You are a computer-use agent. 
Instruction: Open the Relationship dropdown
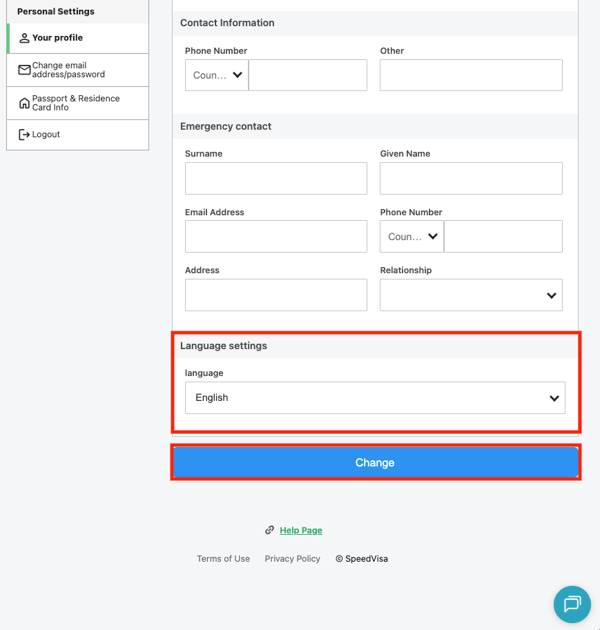[x=471, y=295]
